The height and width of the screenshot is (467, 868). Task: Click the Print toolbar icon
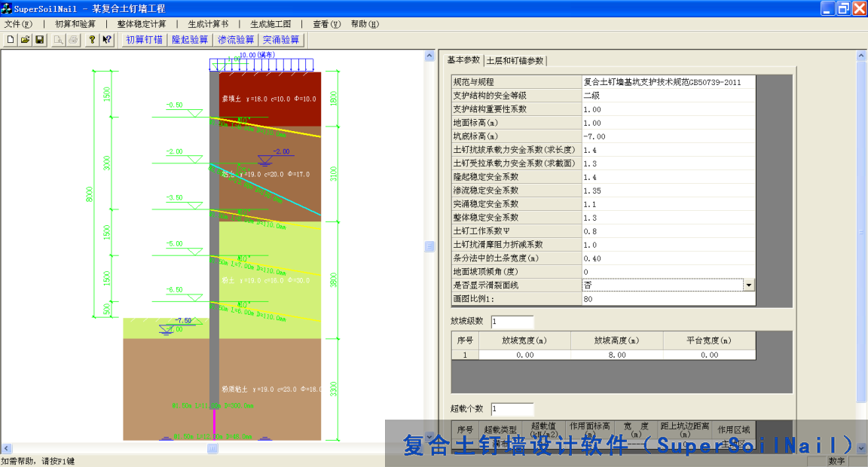pyautogui.click(x=72, y=40)
